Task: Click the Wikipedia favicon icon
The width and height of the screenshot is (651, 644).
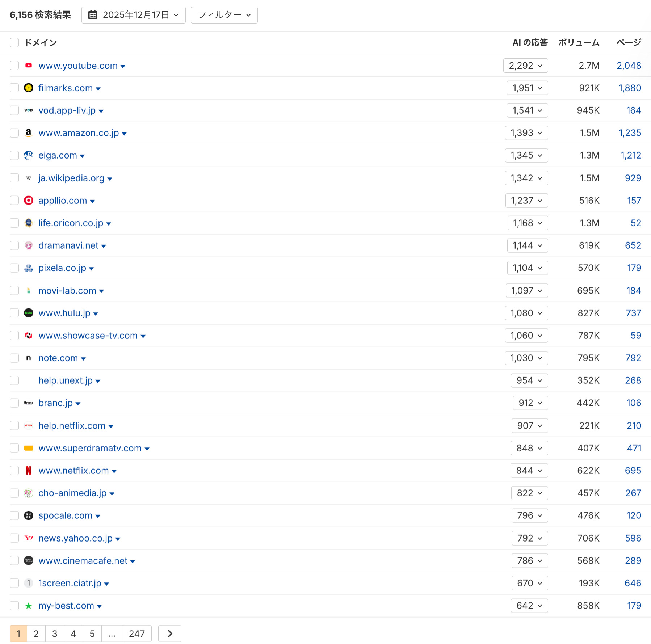Action: (29, 178)
